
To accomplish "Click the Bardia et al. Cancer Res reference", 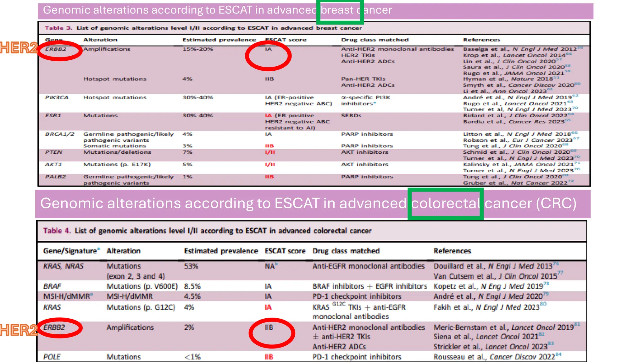I will (x=516, y=122).
